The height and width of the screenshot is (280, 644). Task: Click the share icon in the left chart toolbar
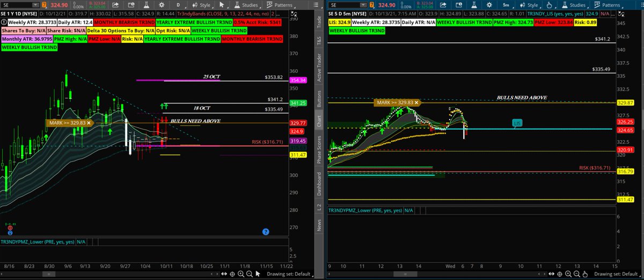pos(115,5)
